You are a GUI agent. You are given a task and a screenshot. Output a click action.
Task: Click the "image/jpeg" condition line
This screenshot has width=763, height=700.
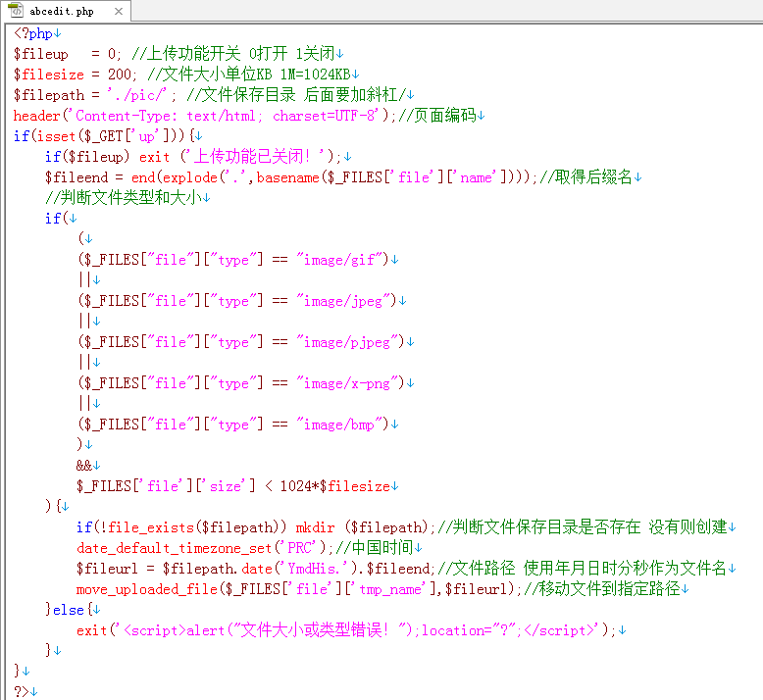[x=242, y=301]
